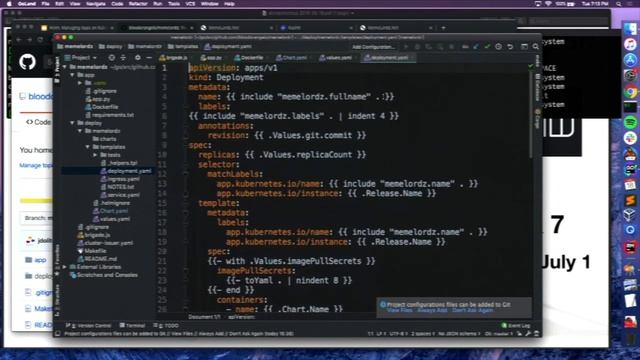Open the Structure vertical side tab
Screen dimensions: 640x360
click(57, 300)
